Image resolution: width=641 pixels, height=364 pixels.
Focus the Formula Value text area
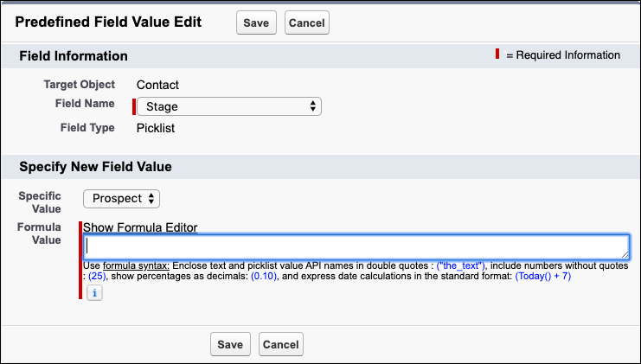coord(355,246)
